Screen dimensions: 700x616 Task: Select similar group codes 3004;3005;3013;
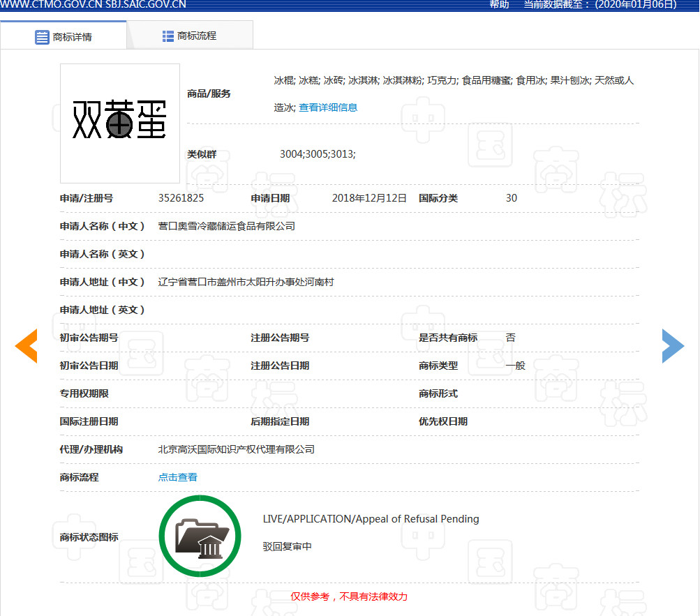[x=318, y=154]
